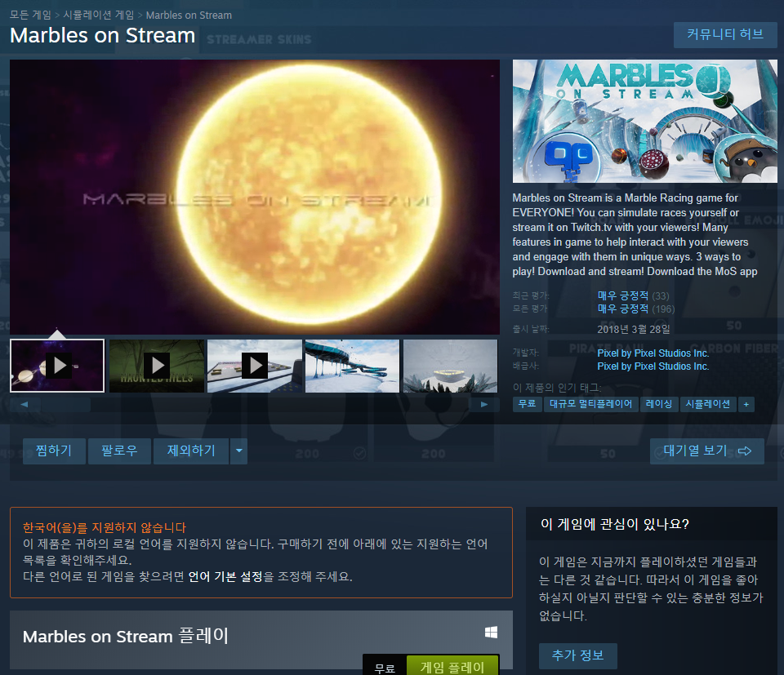Click the right arrow of thumbnail strip
The height and width of the screenshot is (675, 784).
(484, 404)
